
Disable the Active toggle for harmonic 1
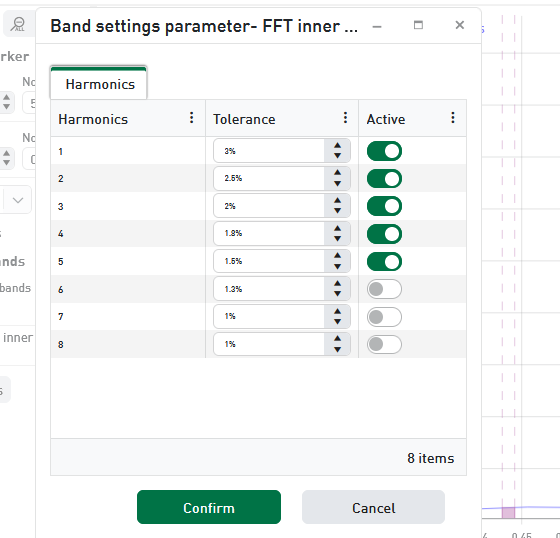pos(384,151)
